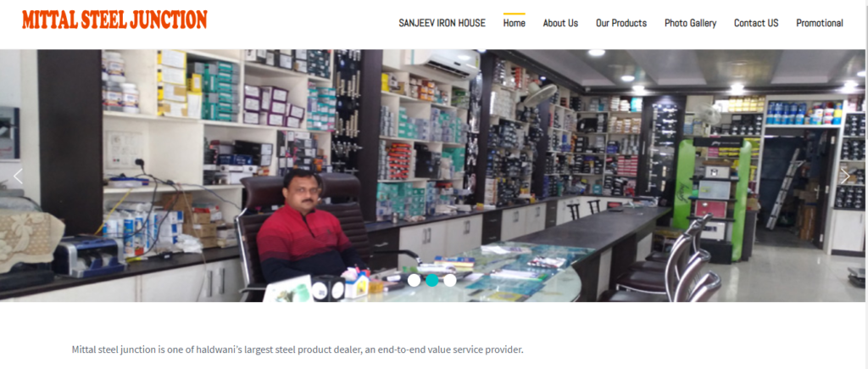Open the SANJEEV IRON HOUSE page

click(x=442, y=23)
